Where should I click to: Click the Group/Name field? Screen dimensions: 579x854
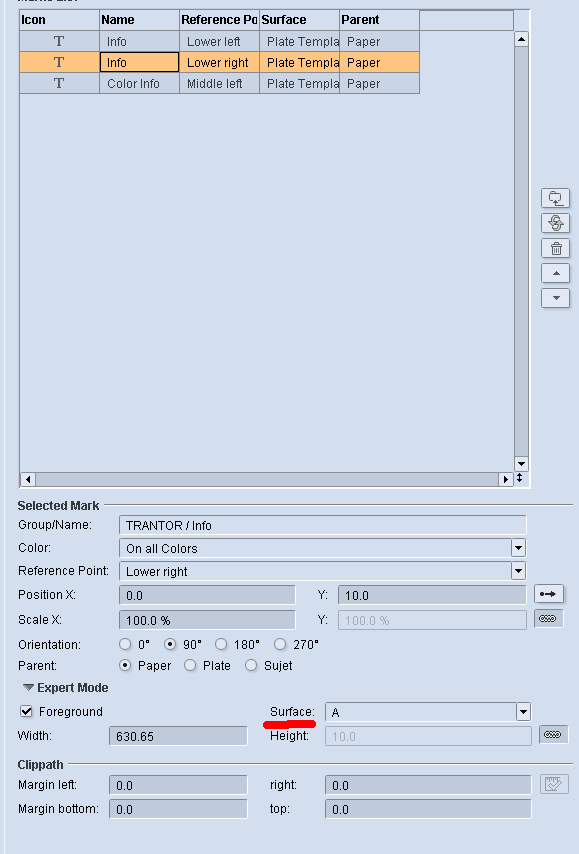click(322, 525)
